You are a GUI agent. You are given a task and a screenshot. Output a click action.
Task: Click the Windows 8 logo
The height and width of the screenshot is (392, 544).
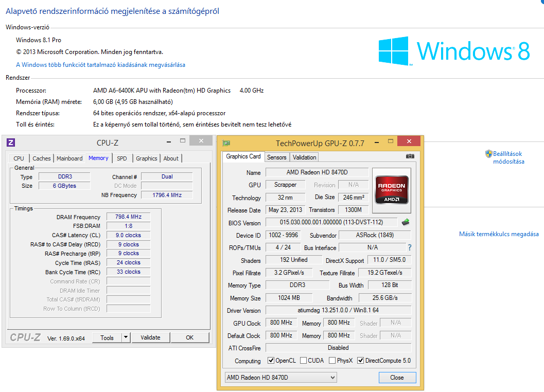click(x=454, y=51)
